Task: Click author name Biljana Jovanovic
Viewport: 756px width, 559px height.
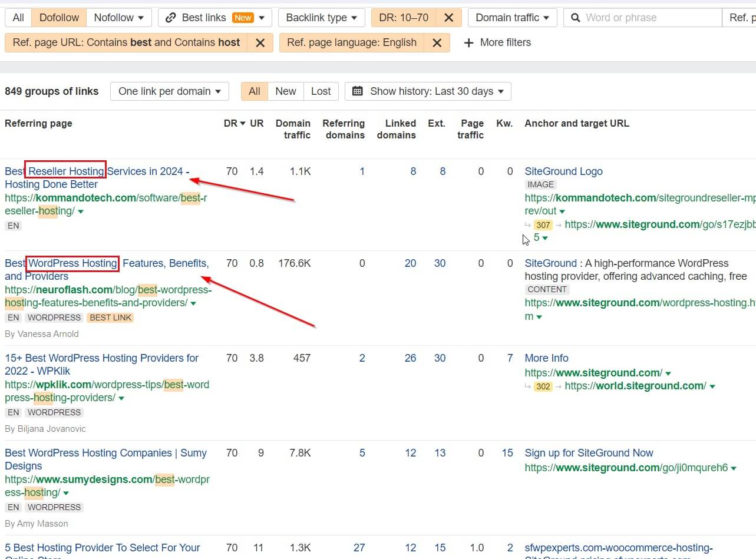Action: pyautogui.click(x=51, y=429)
